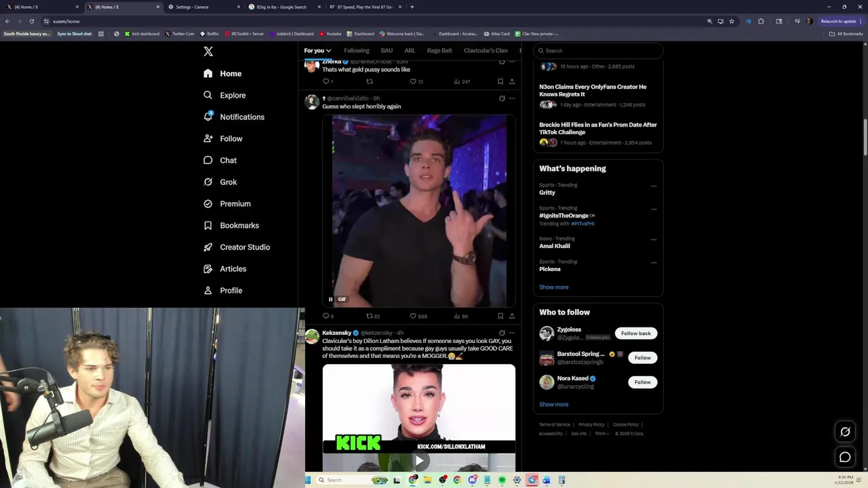Open Premium in the sidebar
The height and width of the screenshot is (488, 868).
click(x=227, y=203)
